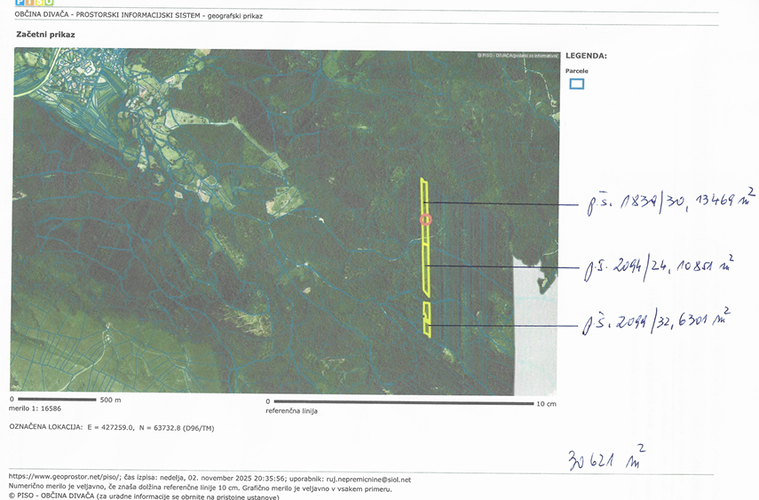
Task: Click the blue Parcele legend square
Action: (x=576, y=84)
